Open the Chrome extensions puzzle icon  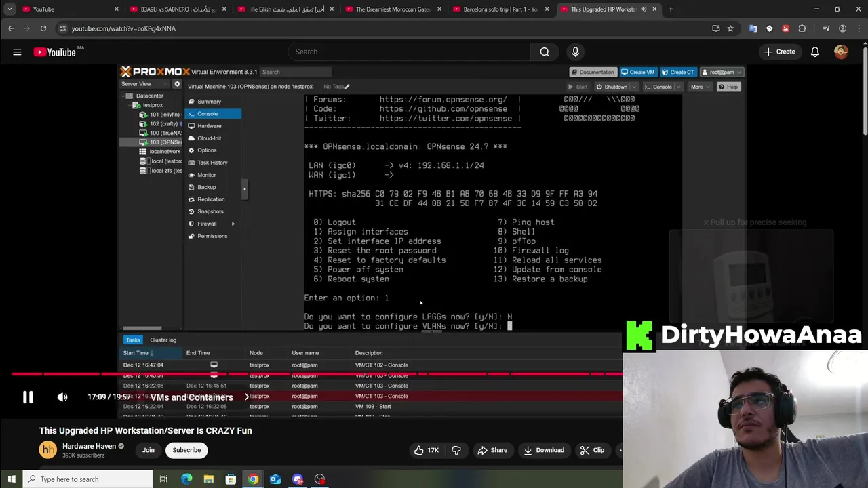pyautogui.click(x=802, y=28)
